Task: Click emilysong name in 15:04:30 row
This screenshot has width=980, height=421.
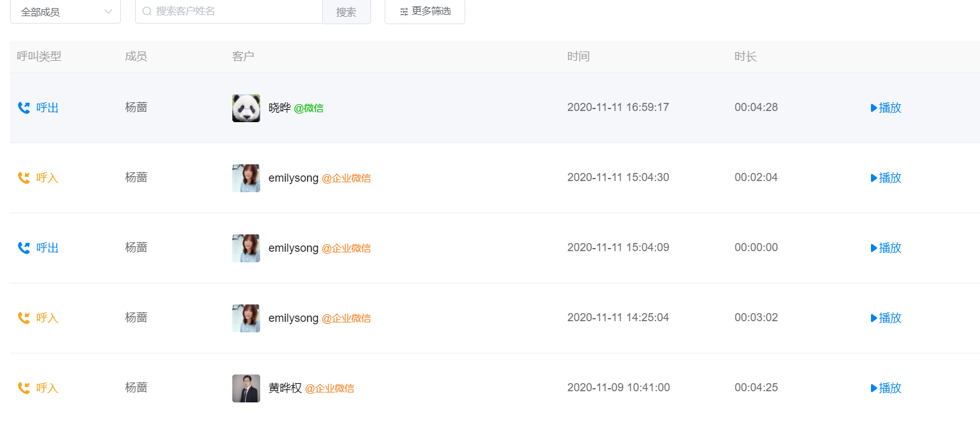Action: coord(293,178)
